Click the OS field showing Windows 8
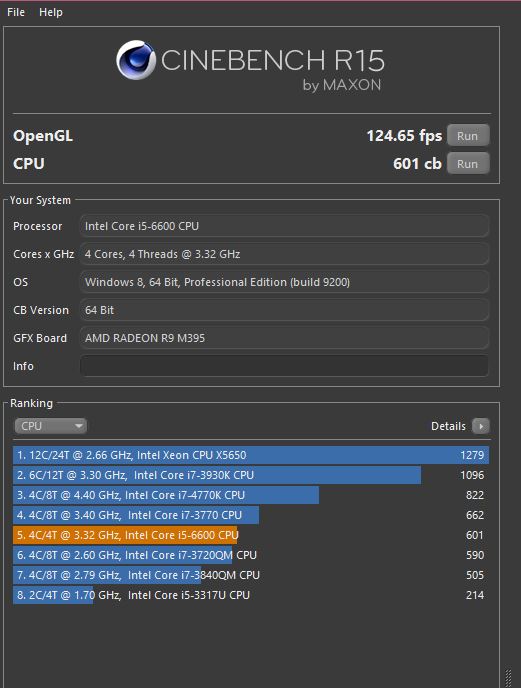Viewport: 521px width, 688px height. 284,282
